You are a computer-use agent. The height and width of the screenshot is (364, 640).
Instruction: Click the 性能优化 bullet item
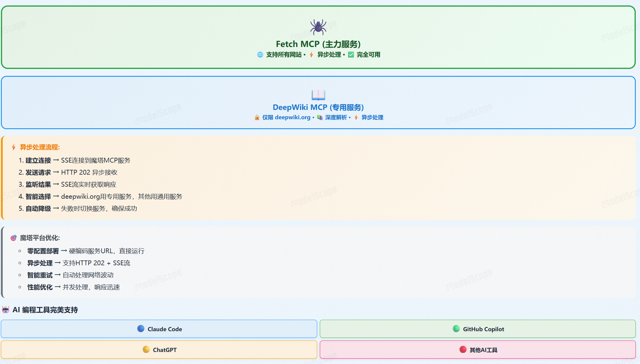pos(74,287)
